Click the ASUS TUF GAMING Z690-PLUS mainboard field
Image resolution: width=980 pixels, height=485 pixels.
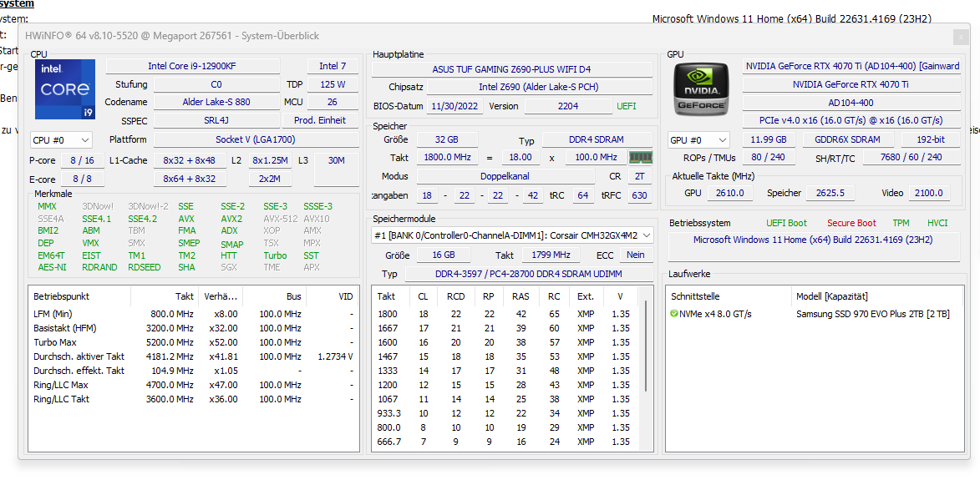512,69
